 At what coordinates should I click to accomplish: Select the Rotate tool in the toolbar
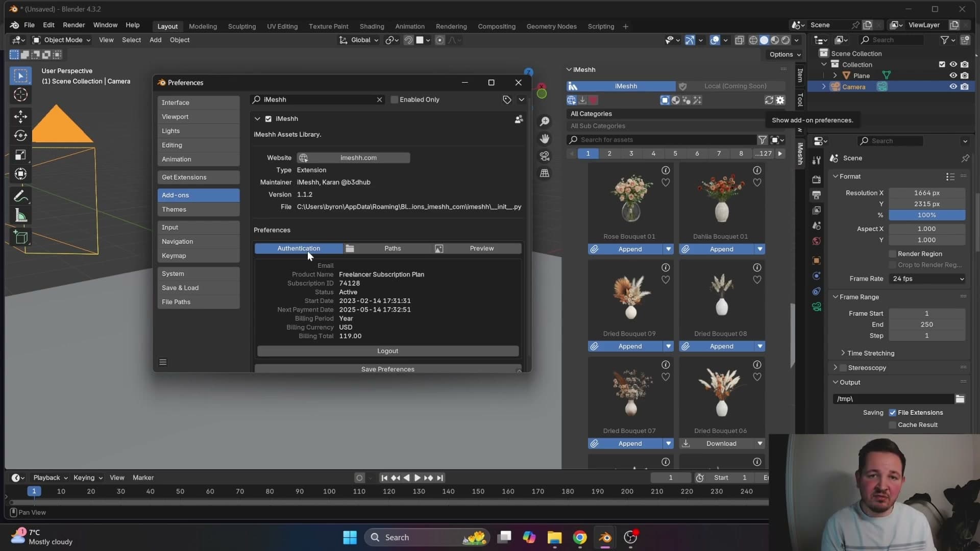click(20, 136)
